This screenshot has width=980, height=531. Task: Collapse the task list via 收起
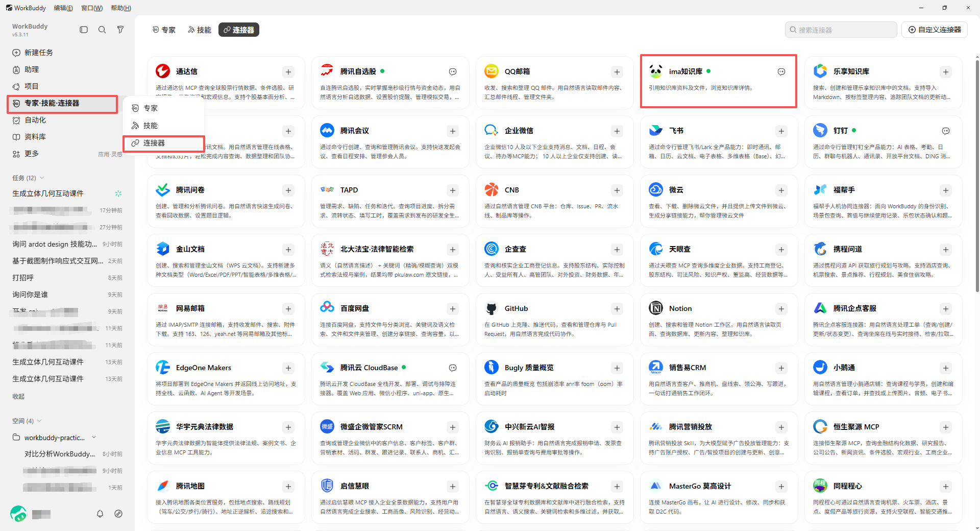pyautogui.click(x=18, y=396)
